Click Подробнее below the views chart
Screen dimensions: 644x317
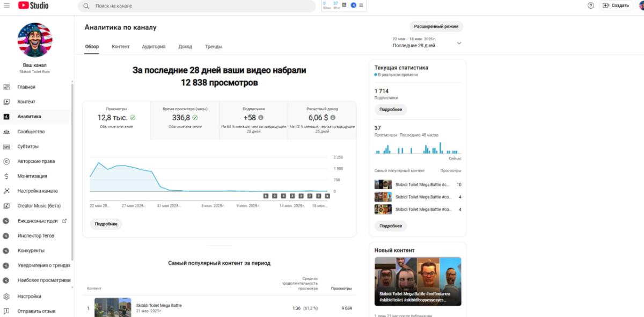pos(106,224)
